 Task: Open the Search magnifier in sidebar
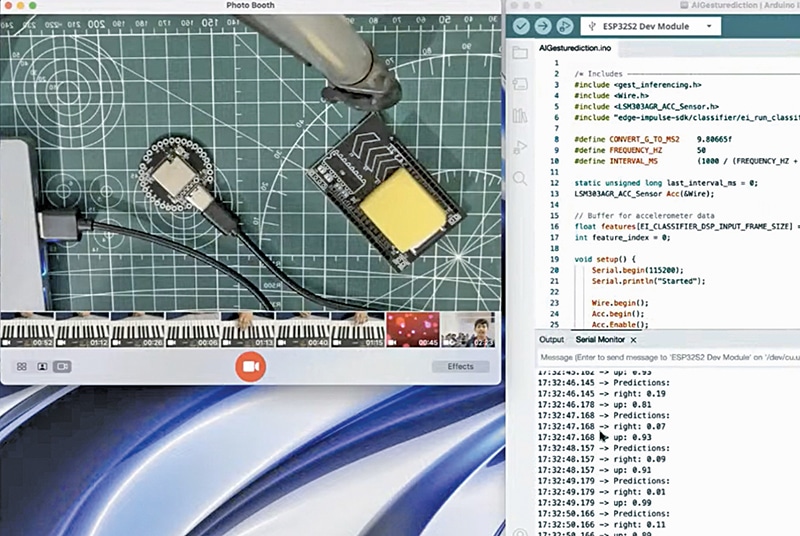coord(519,179)
